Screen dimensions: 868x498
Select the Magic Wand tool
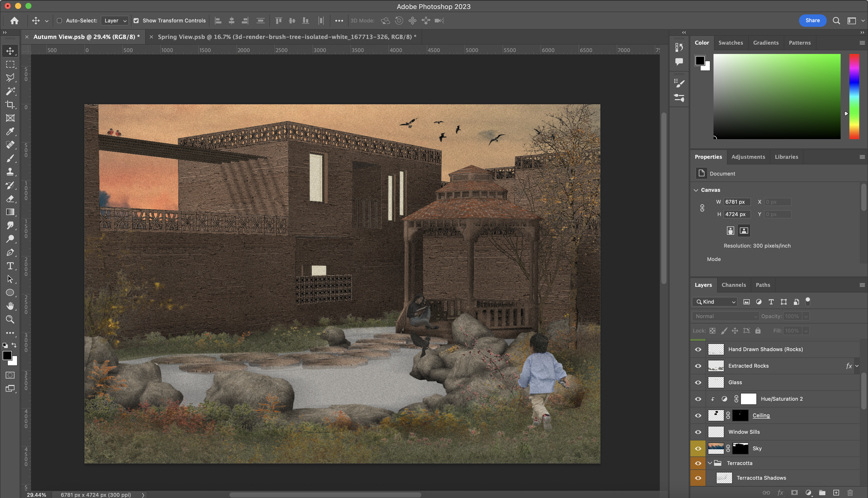point(10,91)
